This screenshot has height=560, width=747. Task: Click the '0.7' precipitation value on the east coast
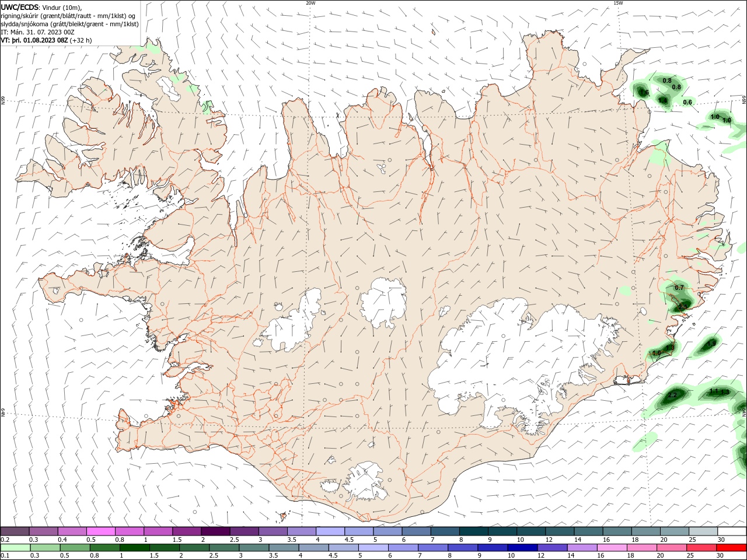tap(679, 288)
